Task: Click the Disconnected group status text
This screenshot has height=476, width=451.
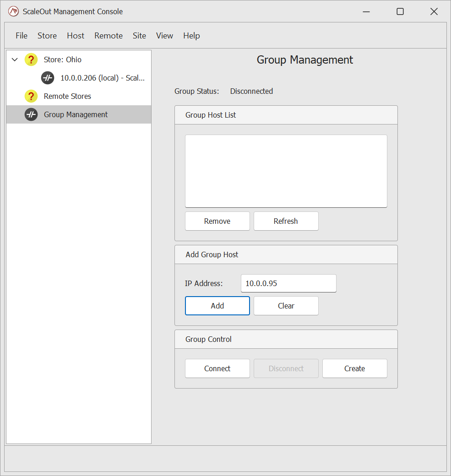Action: click(251, 92)
